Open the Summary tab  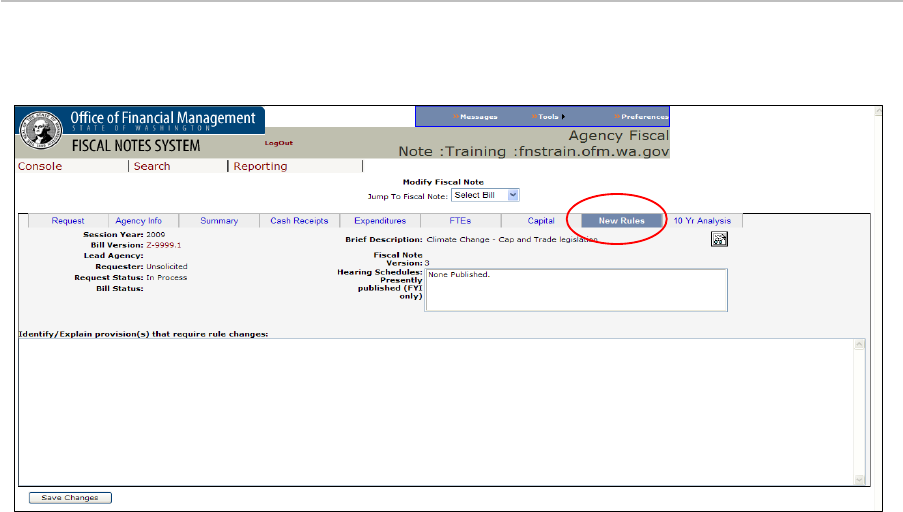point(219,221)
